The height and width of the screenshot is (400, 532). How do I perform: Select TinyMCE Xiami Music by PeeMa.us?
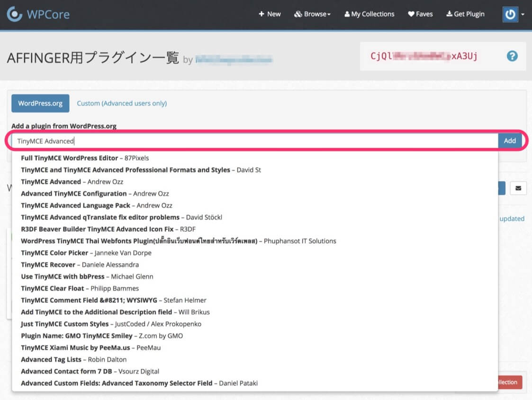click(255, 348)
